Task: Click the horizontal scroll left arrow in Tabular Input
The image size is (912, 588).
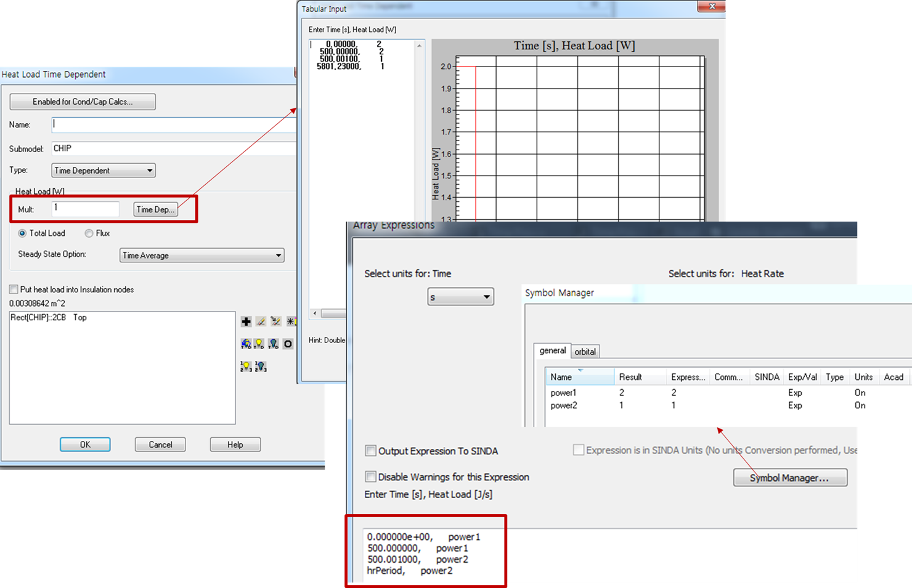Action: pos(315,313)
